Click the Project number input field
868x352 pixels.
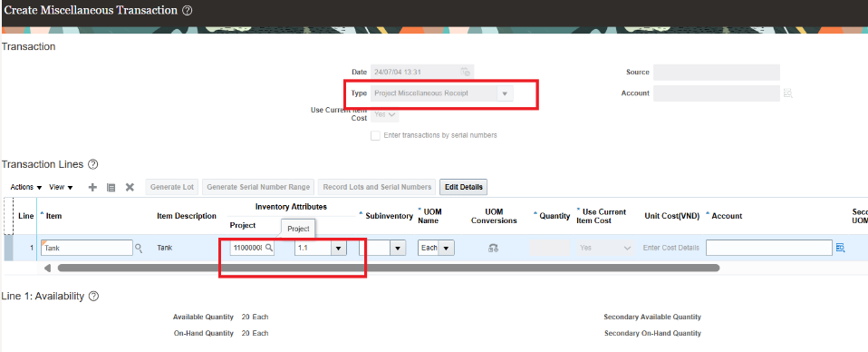pyautogui.click(x=247, y=248)
